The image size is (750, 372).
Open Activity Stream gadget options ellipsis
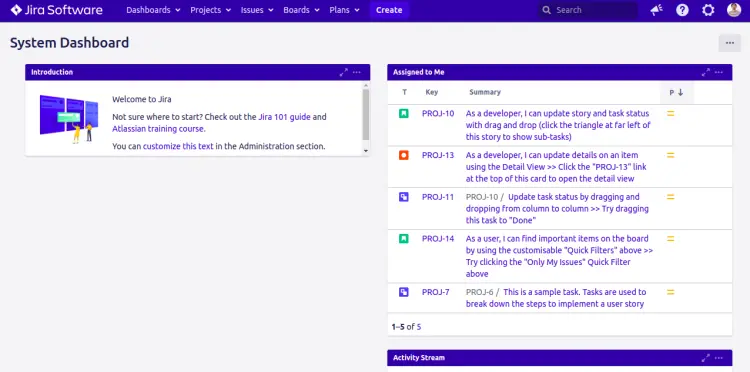[x=719, y=358]
